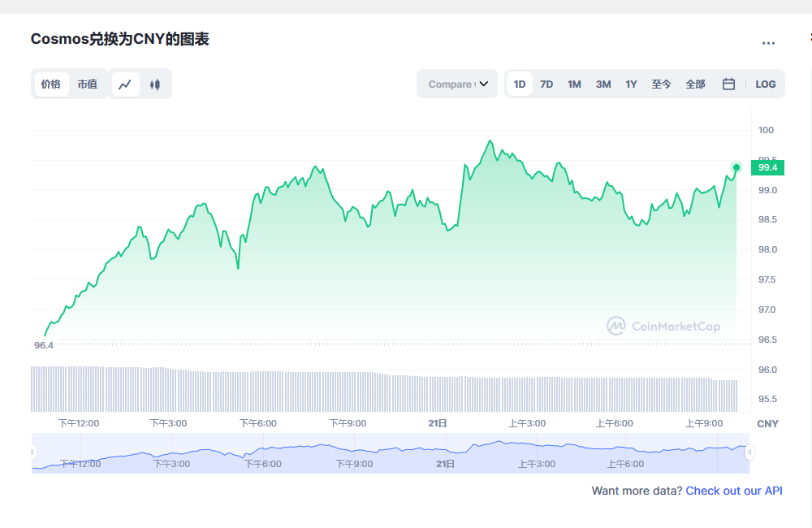Click the Cosmos兑换为CNY的图表 heading
Screen dimensions: 812x528
tap(119, 39)
